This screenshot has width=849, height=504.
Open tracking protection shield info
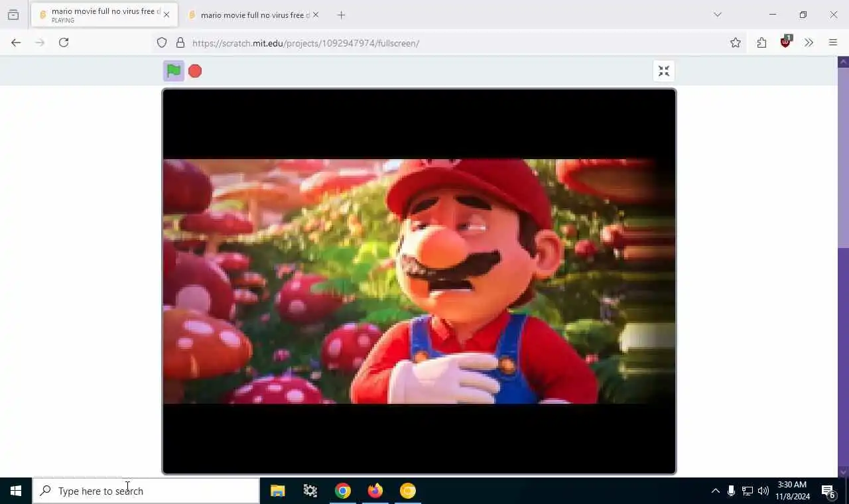162,42
